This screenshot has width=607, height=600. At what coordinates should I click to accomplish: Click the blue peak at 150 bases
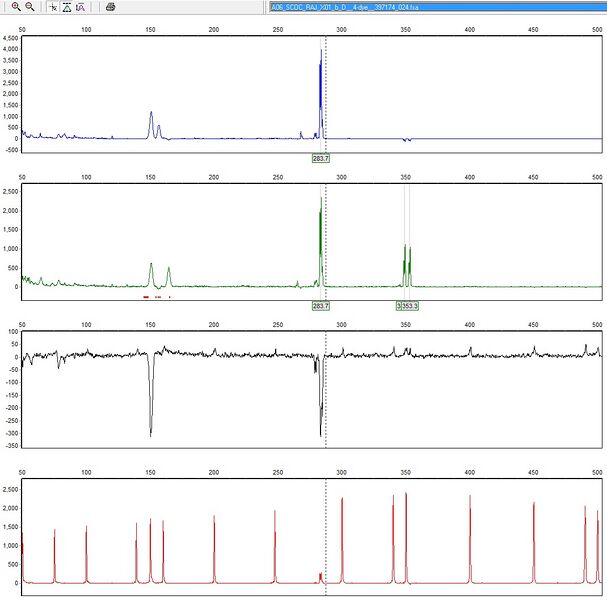coord(151,120)
